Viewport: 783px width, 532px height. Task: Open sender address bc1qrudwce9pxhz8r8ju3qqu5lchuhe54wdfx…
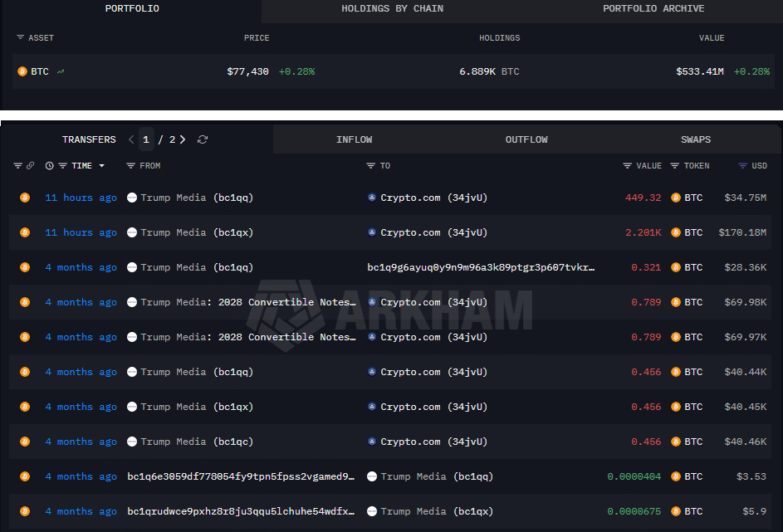click(x=241, y=511)
